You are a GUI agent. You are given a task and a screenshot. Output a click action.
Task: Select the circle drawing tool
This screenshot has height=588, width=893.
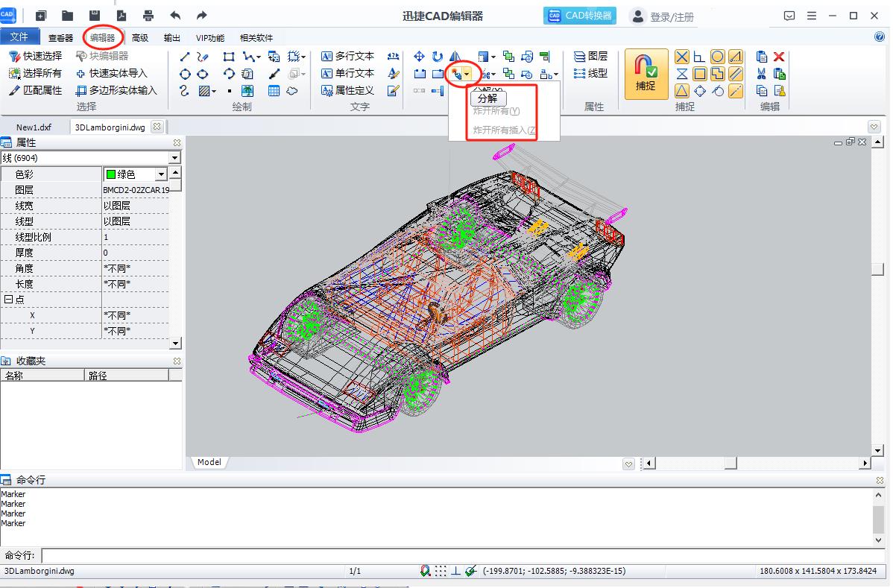coord(185,74)
